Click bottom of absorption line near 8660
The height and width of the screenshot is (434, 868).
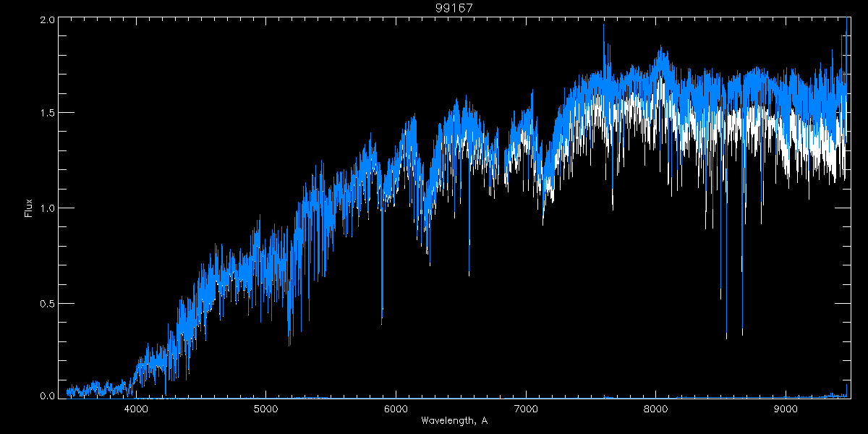click(742, 333)
